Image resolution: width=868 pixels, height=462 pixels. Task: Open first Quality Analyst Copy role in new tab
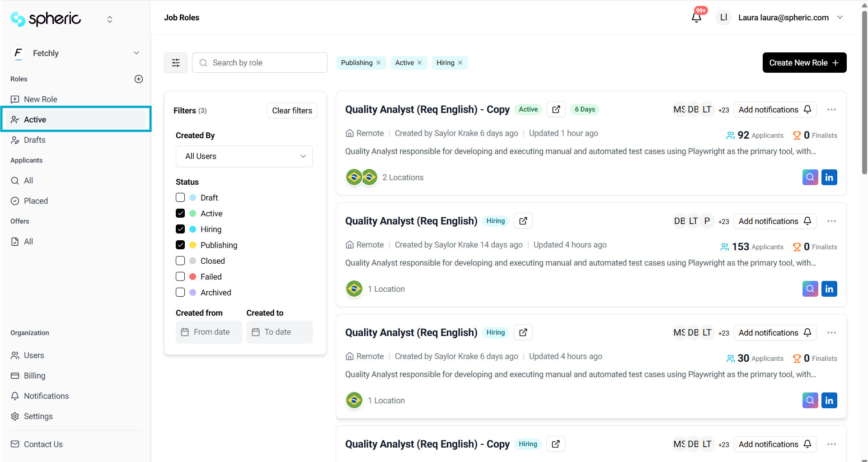[556, 109]
